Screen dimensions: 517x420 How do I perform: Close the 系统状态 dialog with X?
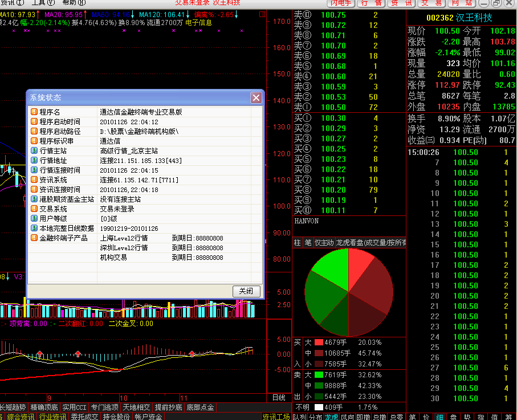tap(256, 97)
